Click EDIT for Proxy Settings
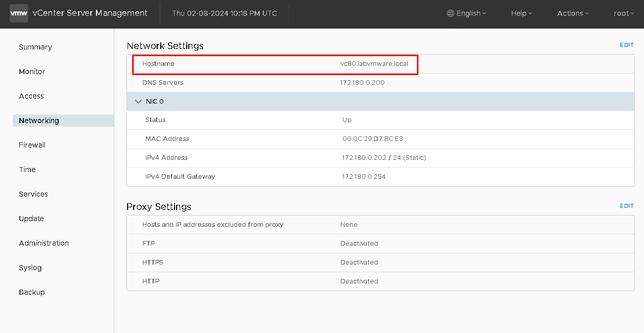The width and height of the screenshot is (644, 333). tap(627, 206)
